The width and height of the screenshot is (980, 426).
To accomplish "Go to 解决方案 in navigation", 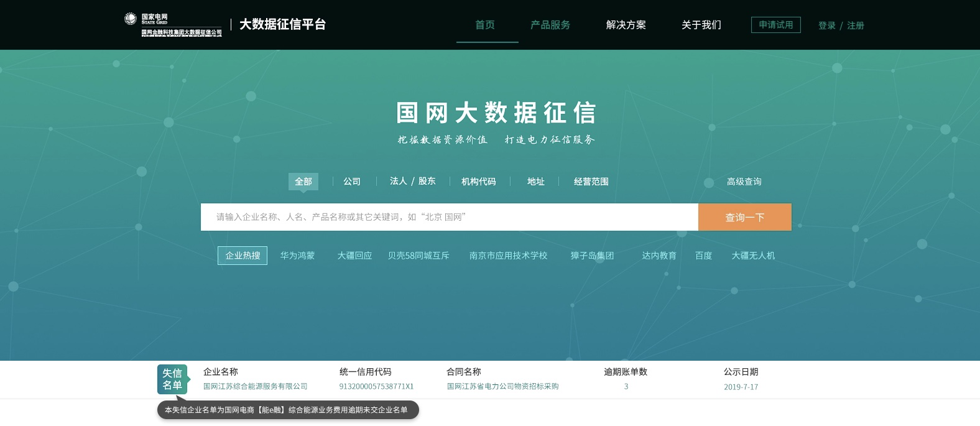I will tap(626, 25).
